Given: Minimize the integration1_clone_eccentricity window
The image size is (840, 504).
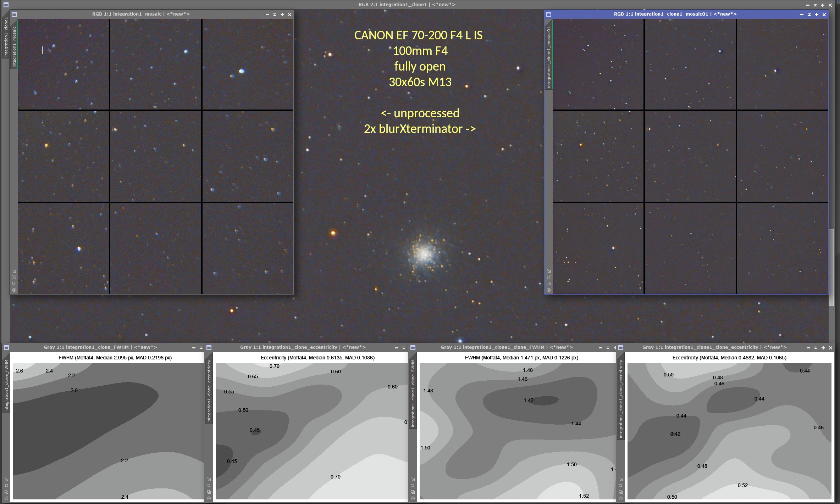Looking at the screenshot, I should pyautogui.click(x=396, y=348).
